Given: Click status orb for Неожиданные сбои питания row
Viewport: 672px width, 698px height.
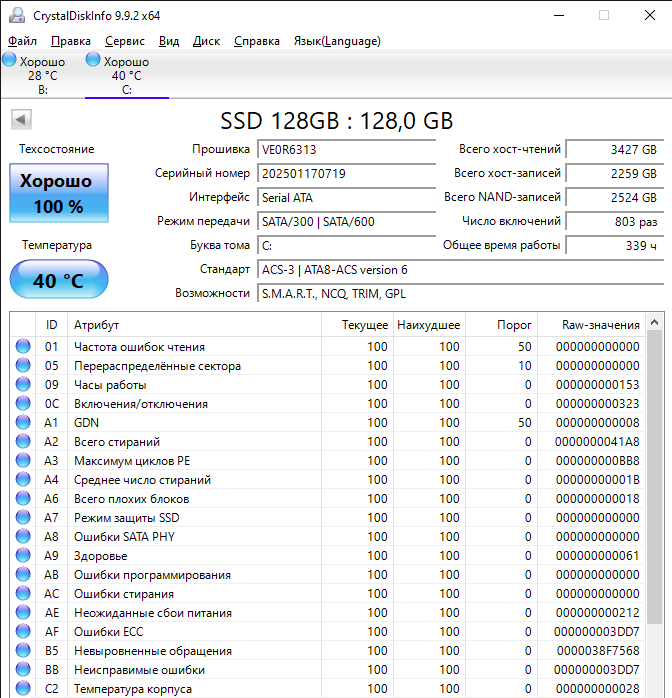Looking at the screenshot, I should point(23,612).
